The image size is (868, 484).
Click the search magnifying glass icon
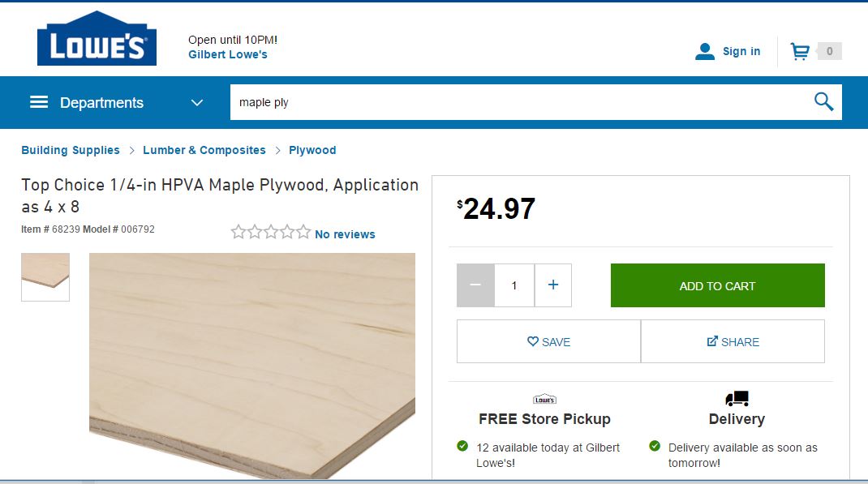pyautogui.click(x=823, y=101)
